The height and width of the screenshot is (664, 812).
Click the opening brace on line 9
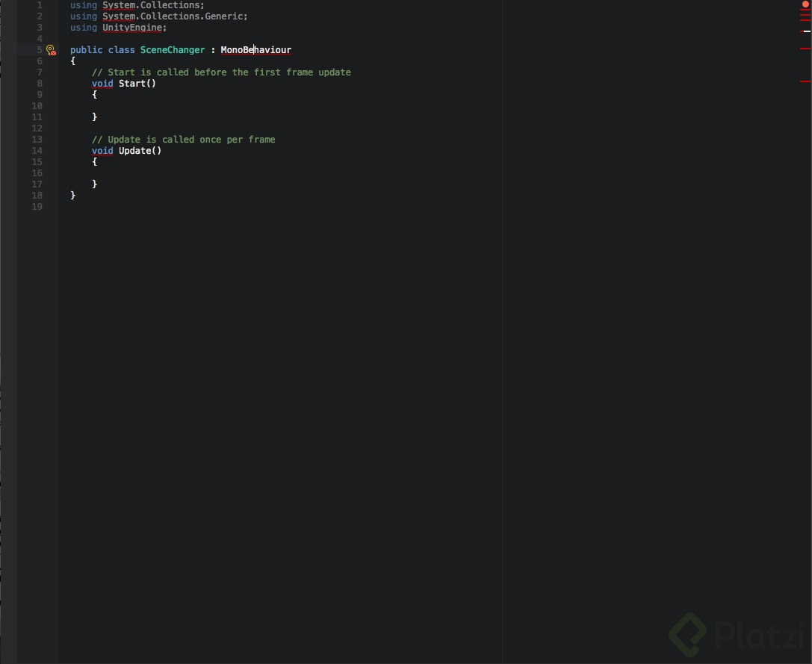[94, 95]
